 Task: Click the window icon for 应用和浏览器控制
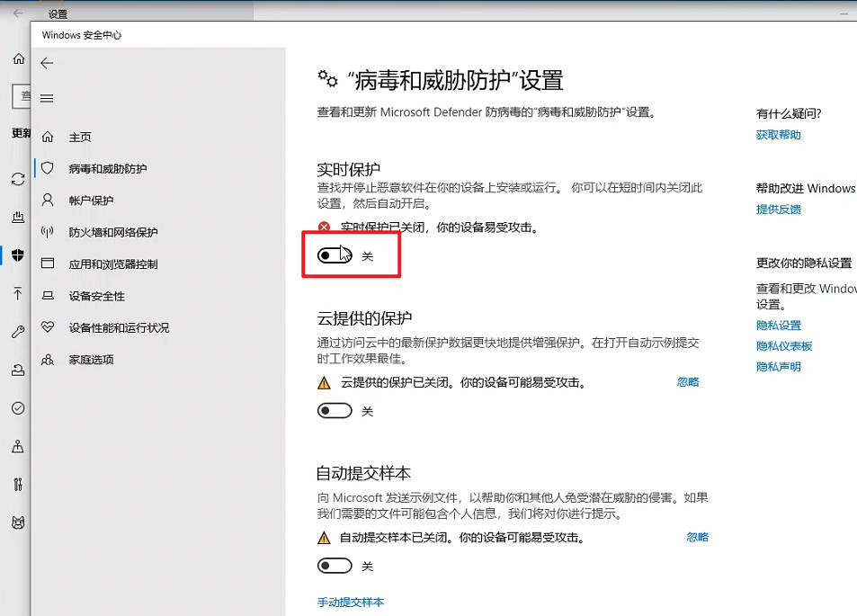click(49, 263)
